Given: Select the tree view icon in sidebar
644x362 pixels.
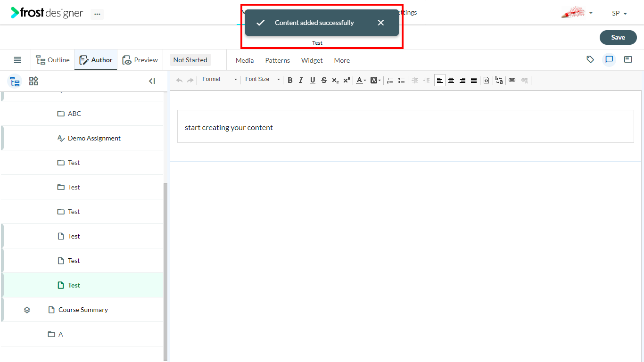Looking at the screenshot, I should coord(15,81).
